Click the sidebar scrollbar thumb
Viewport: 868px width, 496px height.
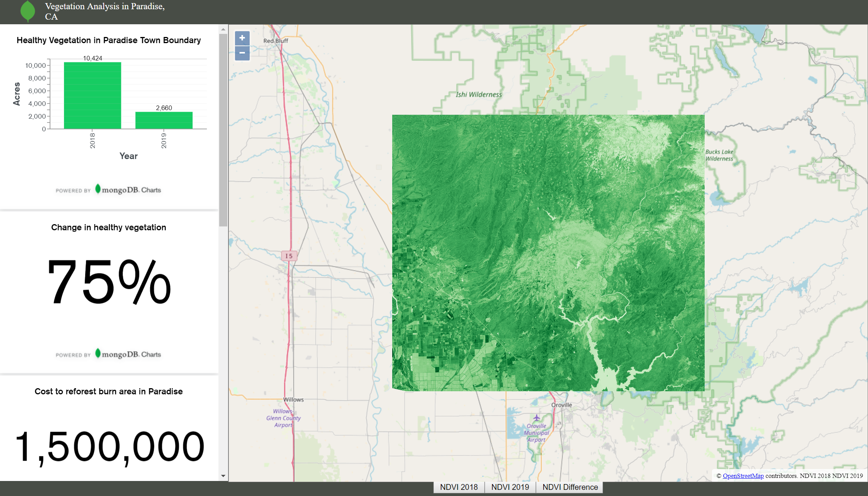223,129
